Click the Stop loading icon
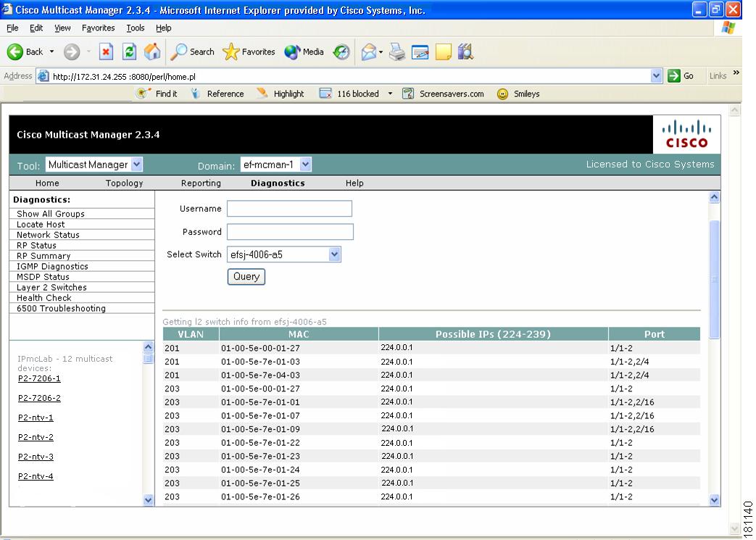756x540 pixels. 106,51
